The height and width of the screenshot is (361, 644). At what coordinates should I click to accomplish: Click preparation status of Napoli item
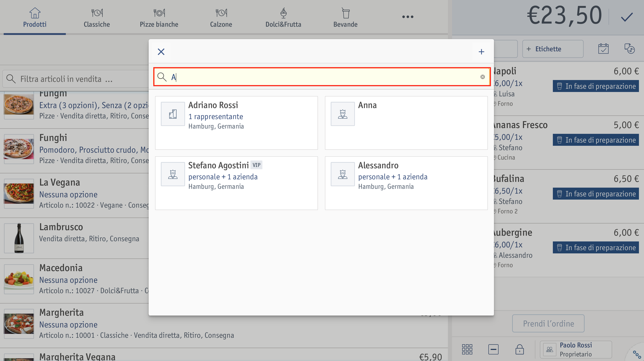point(595,86)
